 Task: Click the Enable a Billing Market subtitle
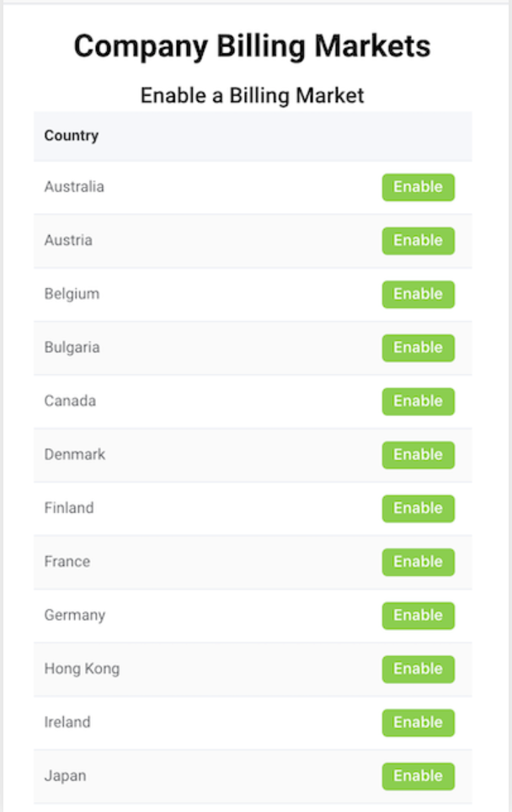[x=252, y=95]
